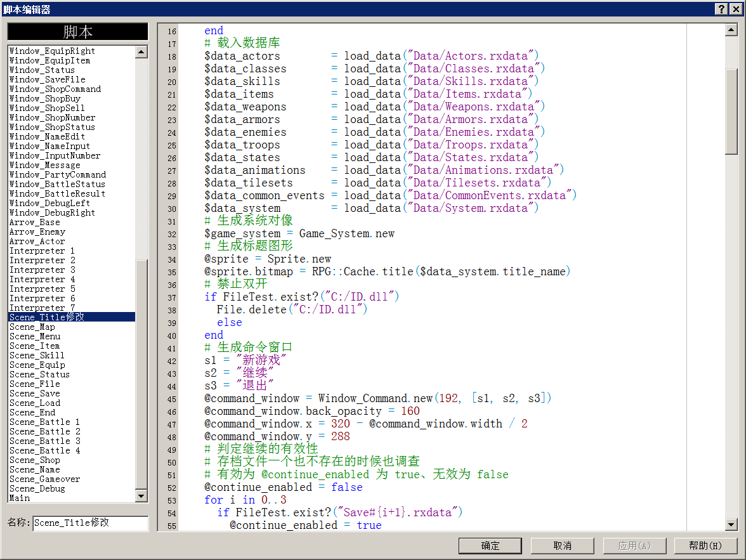Click the script list scroll-up arrow
This screenshot has width=746, height=560.
[141, 52]
